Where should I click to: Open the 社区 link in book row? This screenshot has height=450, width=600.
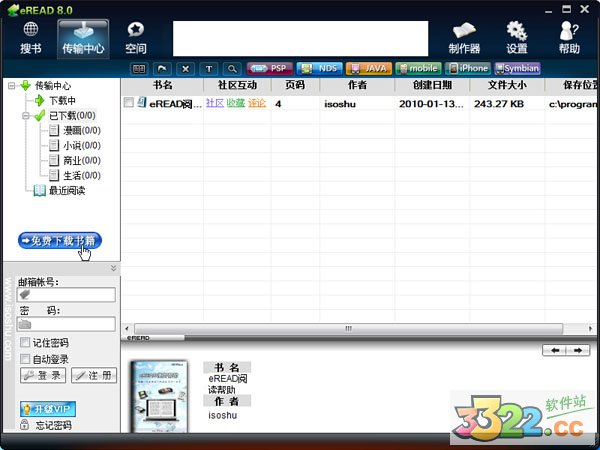pos(215,103)
